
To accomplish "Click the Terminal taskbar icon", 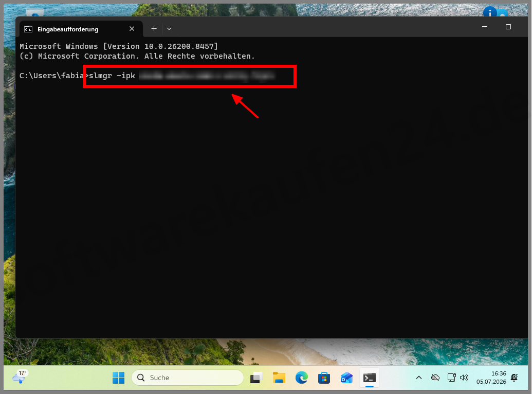I will coord(370,378).
